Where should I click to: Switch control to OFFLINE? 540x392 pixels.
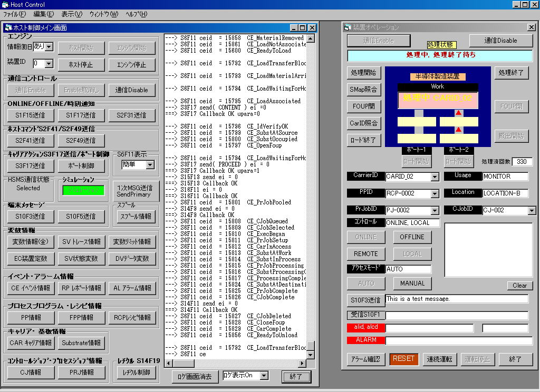click(412, 237)
